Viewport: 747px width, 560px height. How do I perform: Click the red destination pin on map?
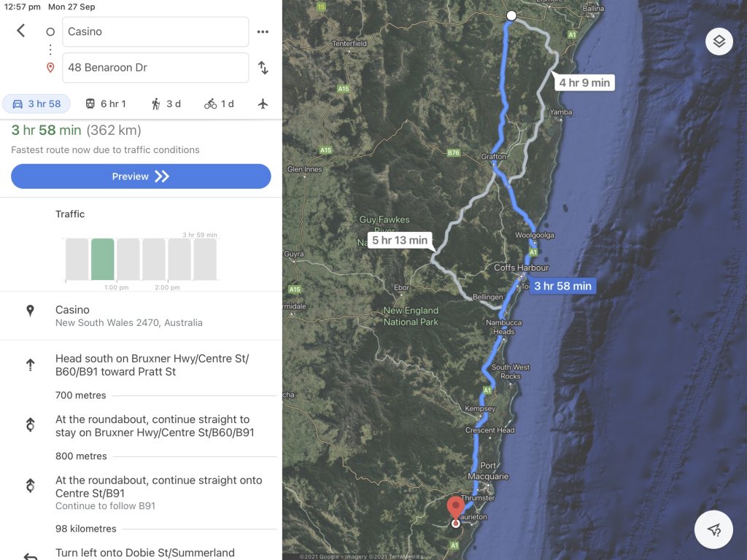click(x=455, y=508)
